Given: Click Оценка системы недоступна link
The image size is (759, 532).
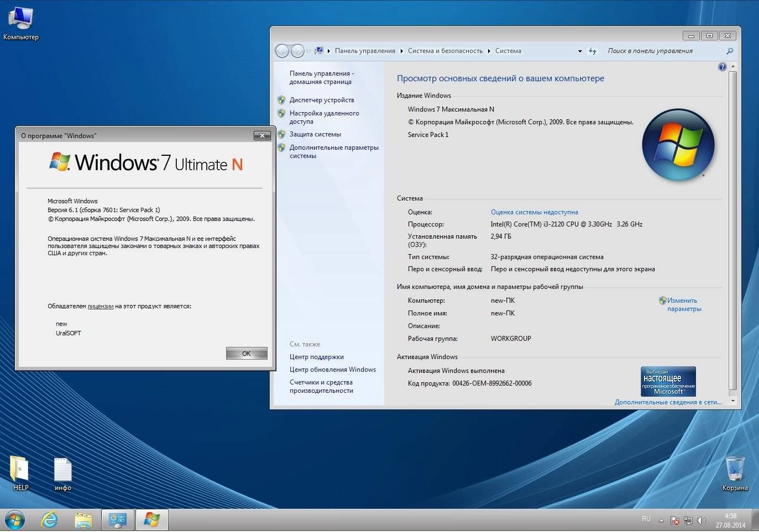Looking at the screenshot, I should (535, 212).
